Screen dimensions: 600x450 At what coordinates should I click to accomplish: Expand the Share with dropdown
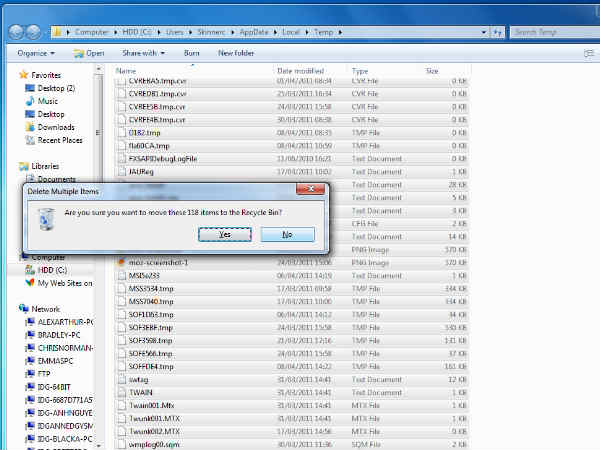(143, 53)
